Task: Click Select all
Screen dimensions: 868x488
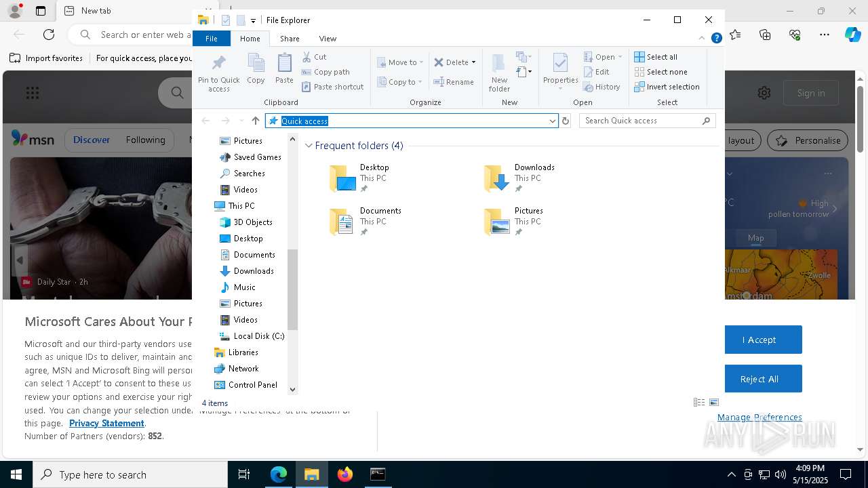Action: (656, 57)
